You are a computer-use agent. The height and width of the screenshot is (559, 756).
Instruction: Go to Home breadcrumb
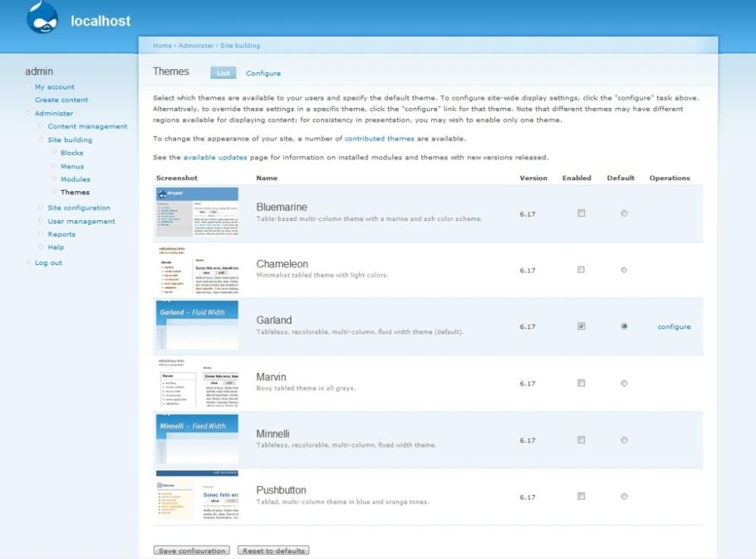pos(162,46)
